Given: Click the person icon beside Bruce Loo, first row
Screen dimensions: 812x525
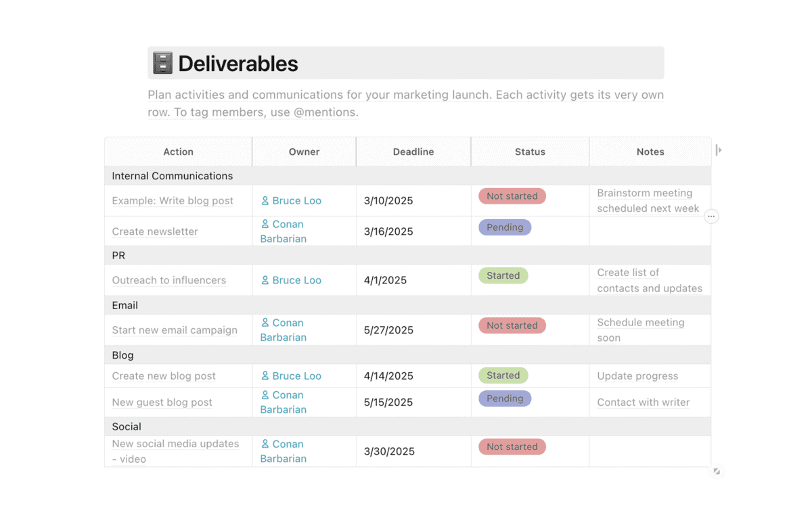Looking at the screenshot, I should pos(265,201).
